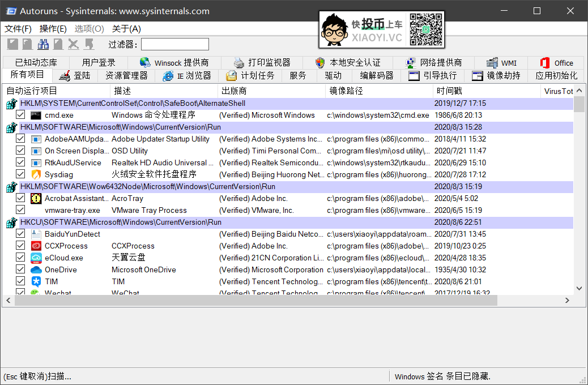
Task: Switch to the Office tab
Action: (556, 63)
